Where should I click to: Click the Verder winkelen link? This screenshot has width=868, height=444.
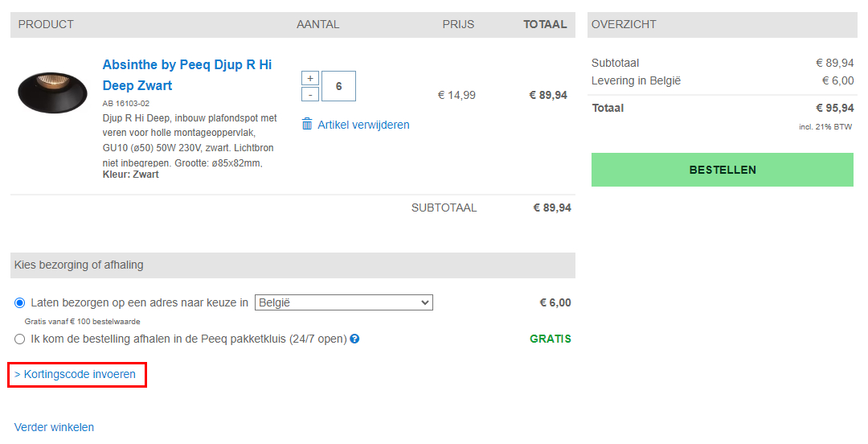(x=54, y=427)
